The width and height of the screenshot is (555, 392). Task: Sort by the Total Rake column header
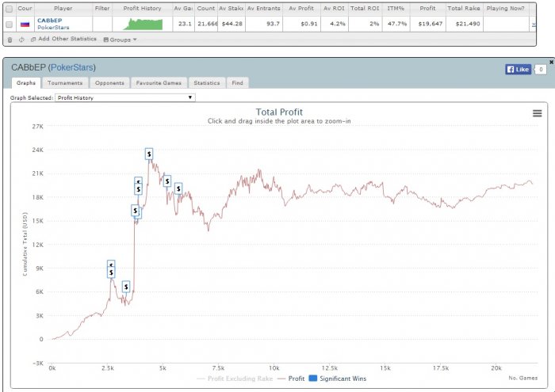(464, 8)
